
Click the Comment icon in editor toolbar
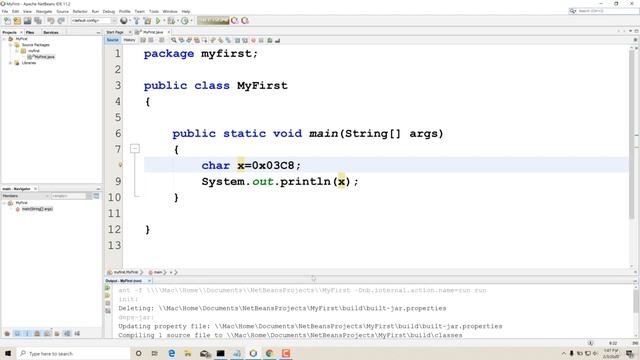270,40
